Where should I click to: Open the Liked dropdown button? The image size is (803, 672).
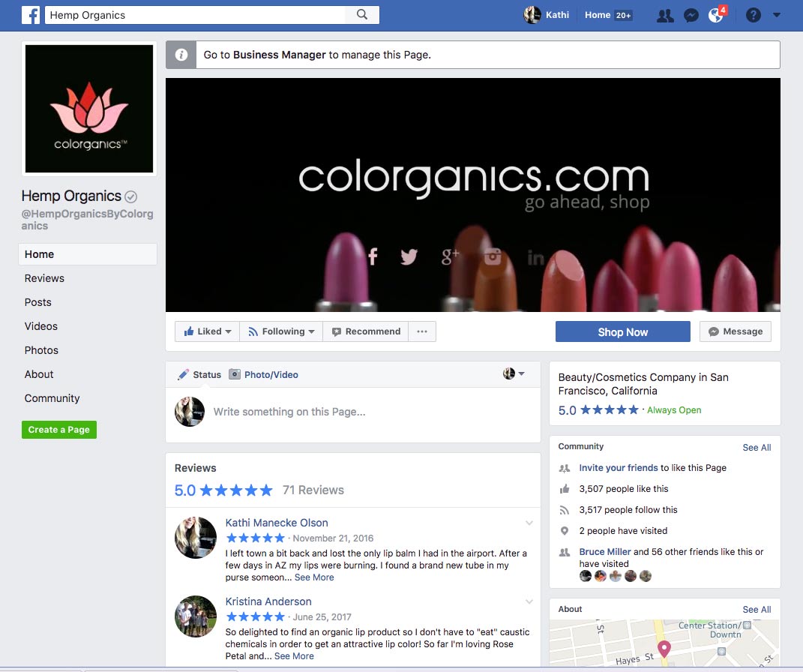click(208, 331)
